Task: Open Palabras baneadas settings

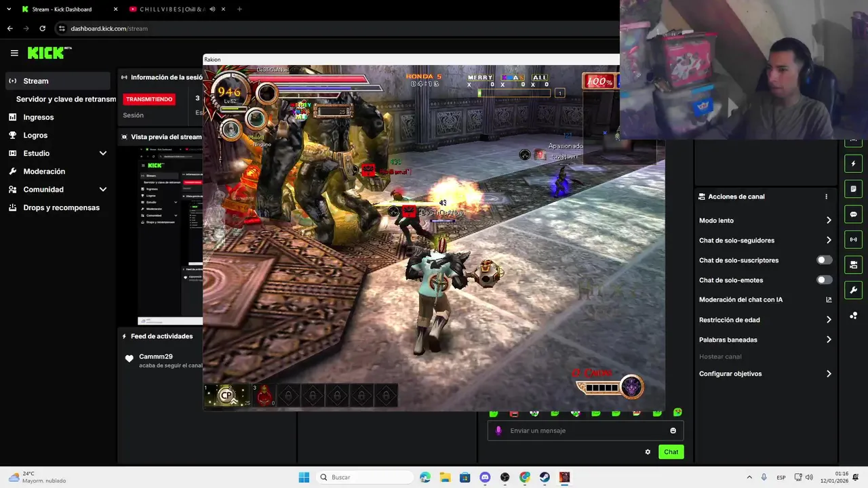Action: 765,340
